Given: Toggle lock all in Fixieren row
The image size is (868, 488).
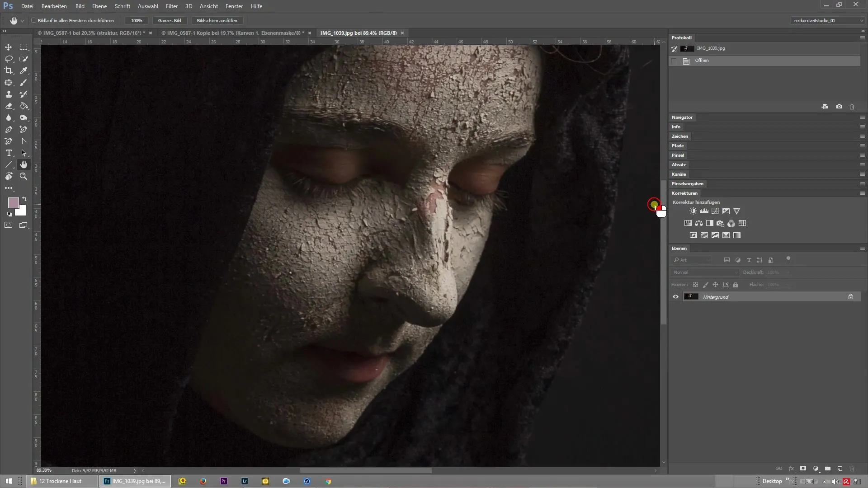Looking at the screenshot, I should (736, 285).
